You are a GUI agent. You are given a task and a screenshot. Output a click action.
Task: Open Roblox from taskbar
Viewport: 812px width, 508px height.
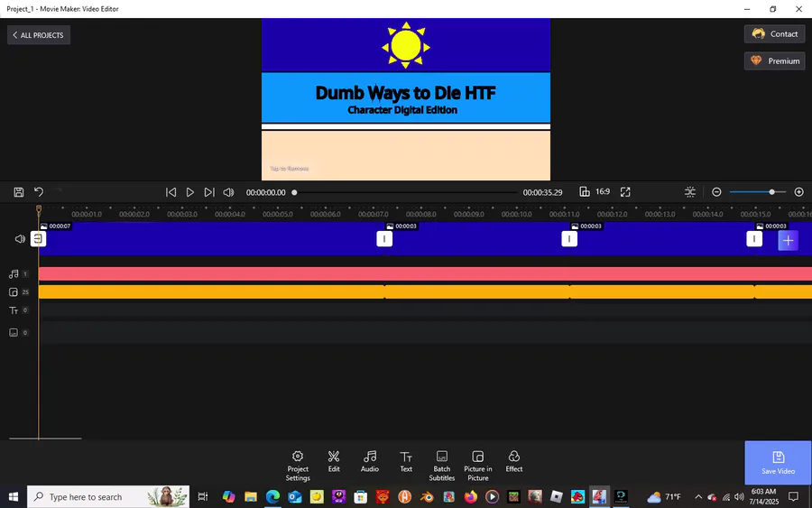pyautogui.click(x=556, y=496)
